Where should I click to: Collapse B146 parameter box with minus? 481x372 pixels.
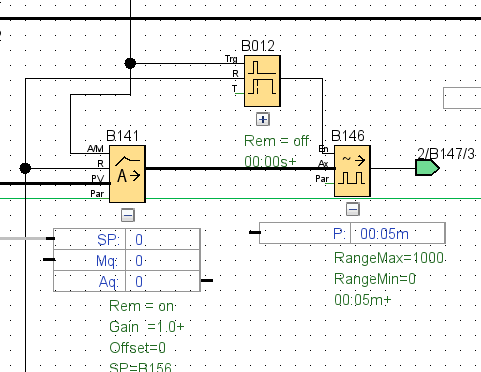tap(353, 209)
